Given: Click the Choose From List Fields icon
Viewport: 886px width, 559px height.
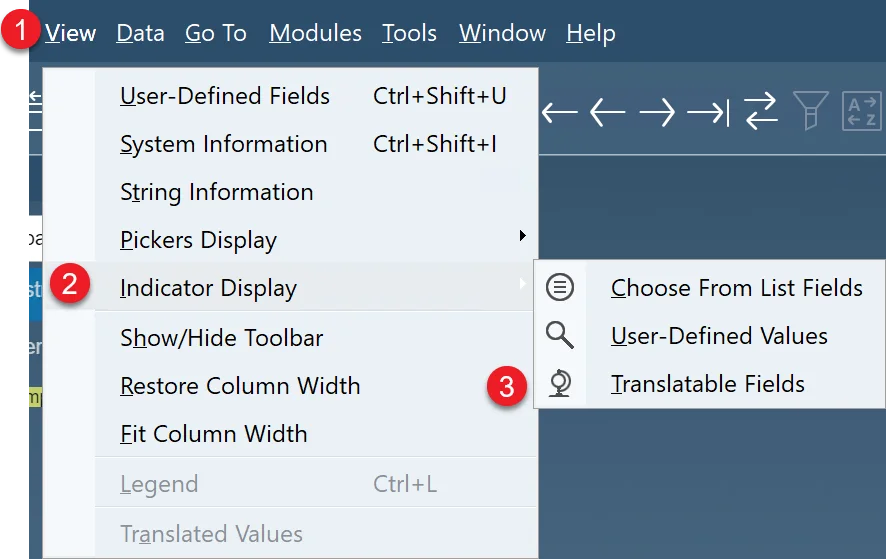Looking at the screenshot, I should click(x=560, y=288).
